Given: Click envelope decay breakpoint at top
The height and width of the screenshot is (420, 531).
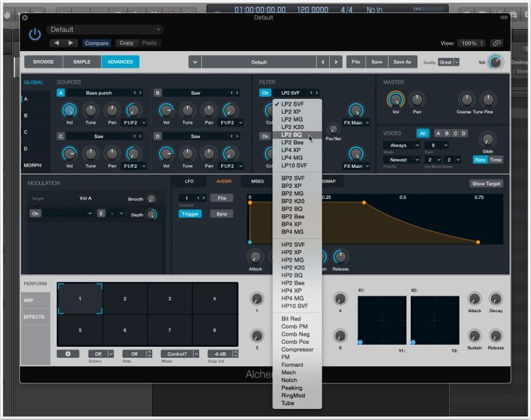Looking at the screenshot, I should (364, 202).
